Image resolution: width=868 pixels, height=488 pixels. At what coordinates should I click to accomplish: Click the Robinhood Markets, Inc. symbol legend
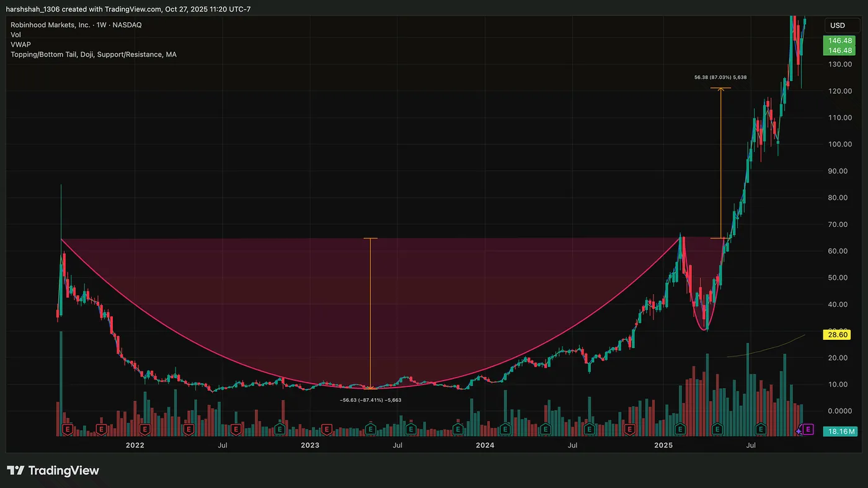tap(76, 25)
